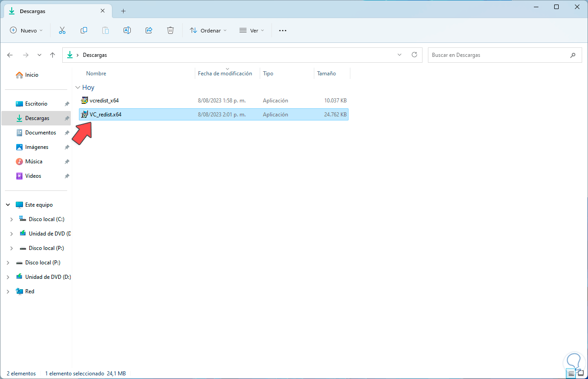The image size is (588, 379).
Task: Open a new tab with plus icon
Action: pyautogui.click(x=123, y=11)
